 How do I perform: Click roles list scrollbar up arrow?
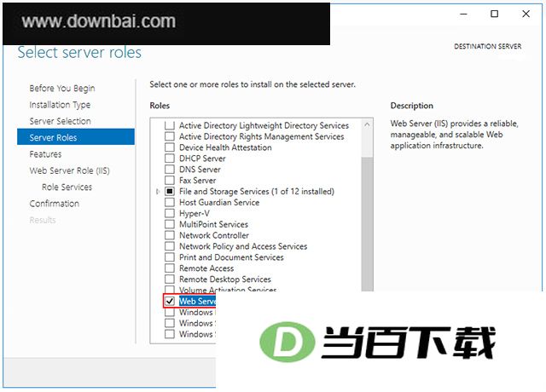pyautogui.click(x=367, y=124)
